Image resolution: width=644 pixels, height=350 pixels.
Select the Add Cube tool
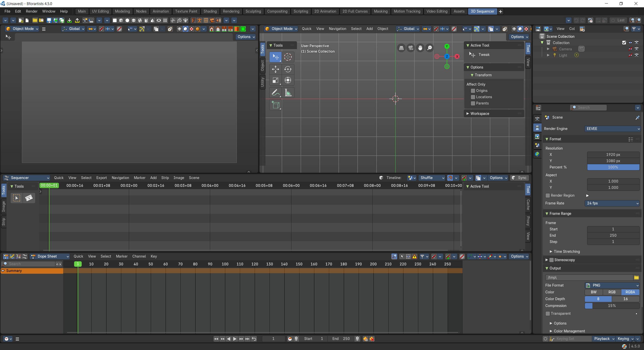click(x=275, y=105)
